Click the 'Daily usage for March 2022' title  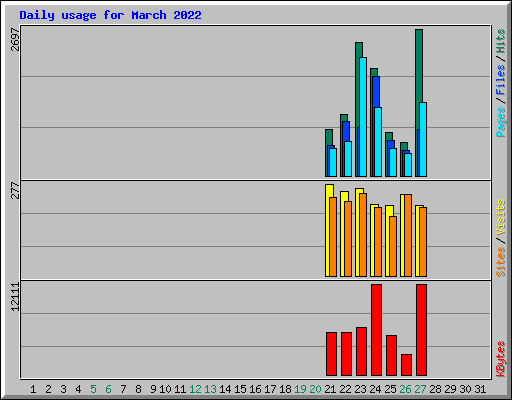(x=110, y=15)
